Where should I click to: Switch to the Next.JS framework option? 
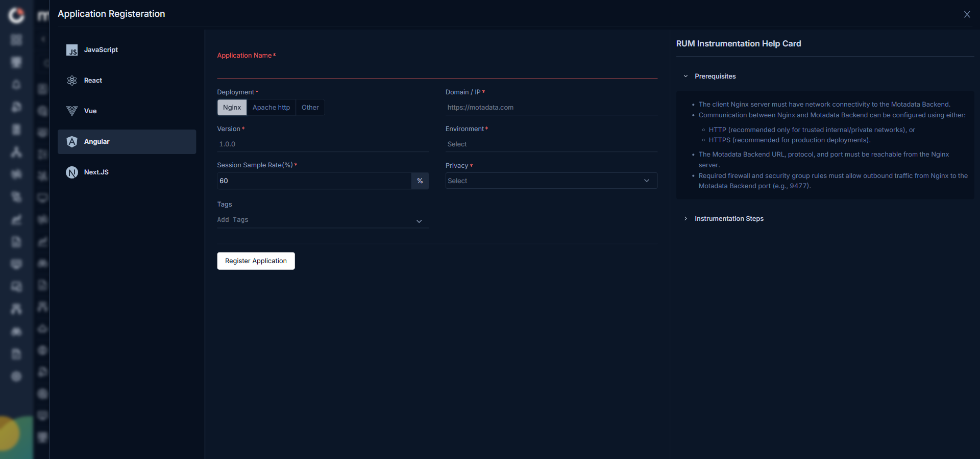click(x=127, y=172)
